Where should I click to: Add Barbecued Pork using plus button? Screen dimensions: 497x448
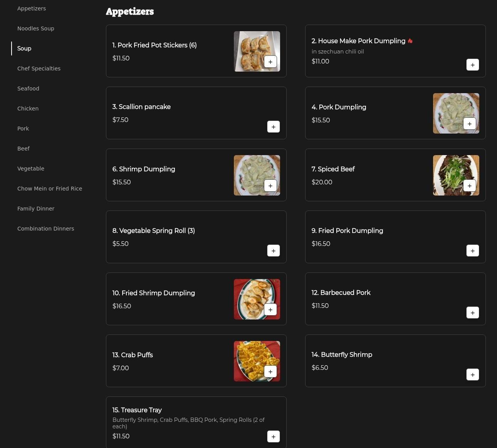(x=472, y=313)
